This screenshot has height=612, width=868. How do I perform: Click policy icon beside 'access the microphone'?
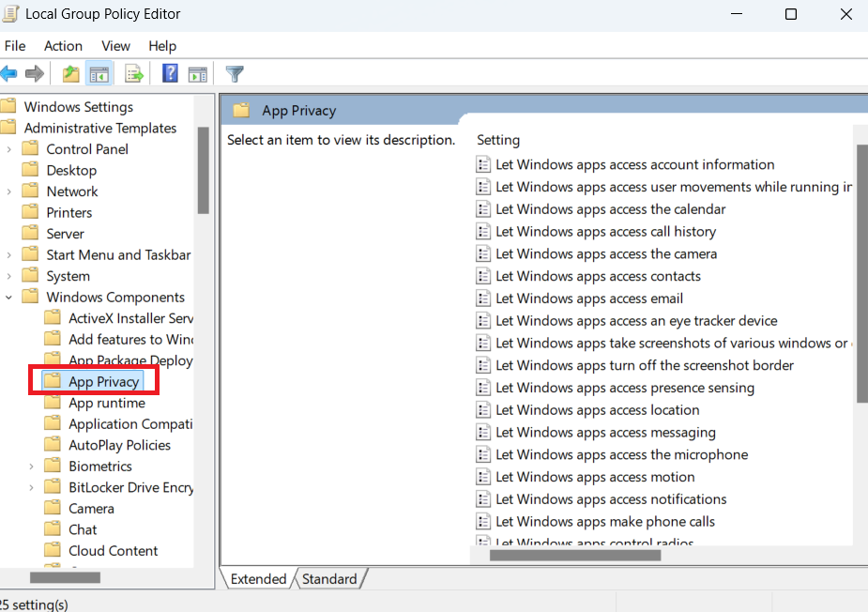(x=483, y=454)
